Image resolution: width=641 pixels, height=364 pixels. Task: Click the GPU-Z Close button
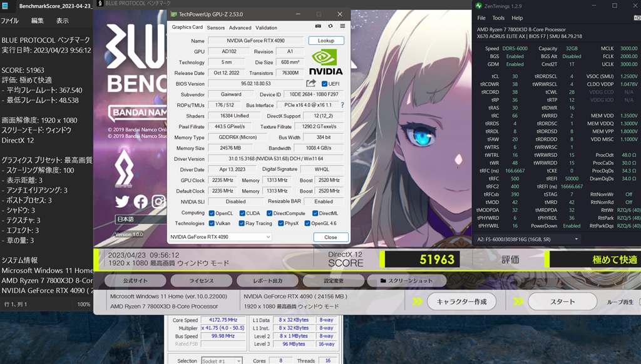click(331, 237)
